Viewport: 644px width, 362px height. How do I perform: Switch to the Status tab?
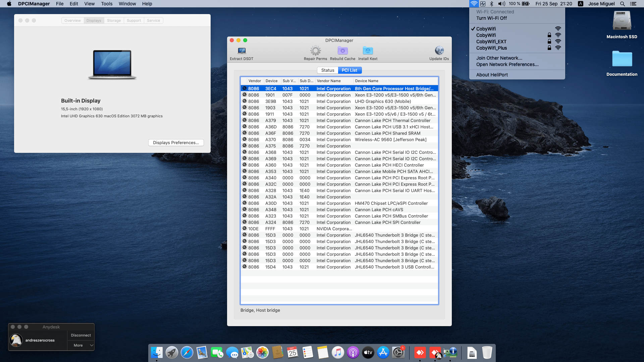click(327, 70)
